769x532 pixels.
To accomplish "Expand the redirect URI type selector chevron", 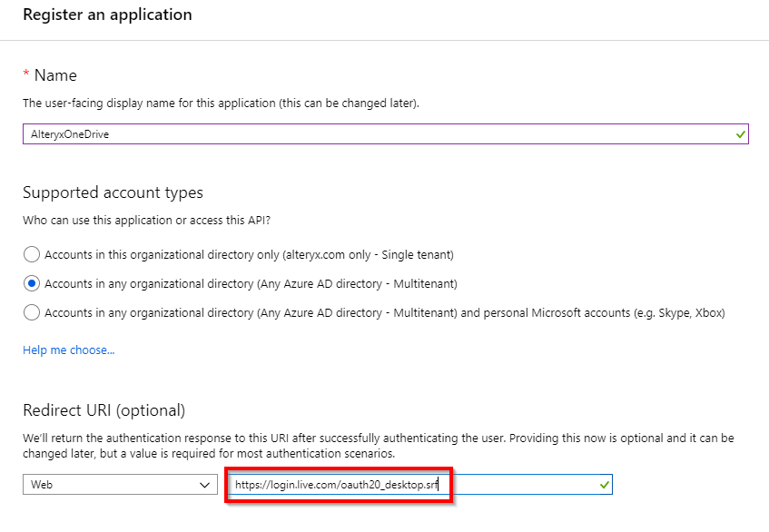I will [204, 484].
